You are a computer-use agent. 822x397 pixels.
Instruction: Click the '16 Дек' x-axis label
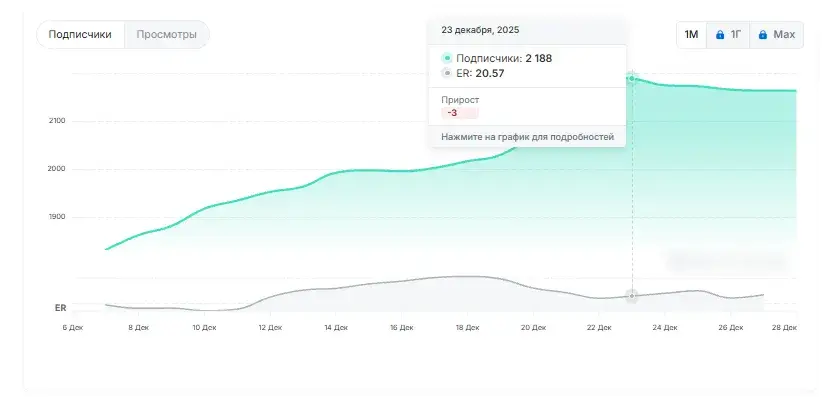402,328
